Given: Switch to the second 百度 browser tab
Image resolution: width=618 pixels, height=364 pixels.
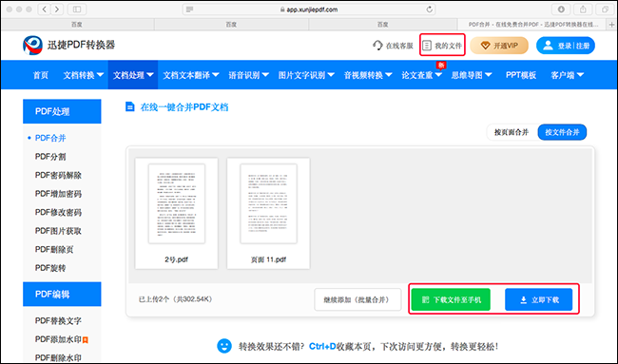Looking at the screenshot, I should pos(231,25).
